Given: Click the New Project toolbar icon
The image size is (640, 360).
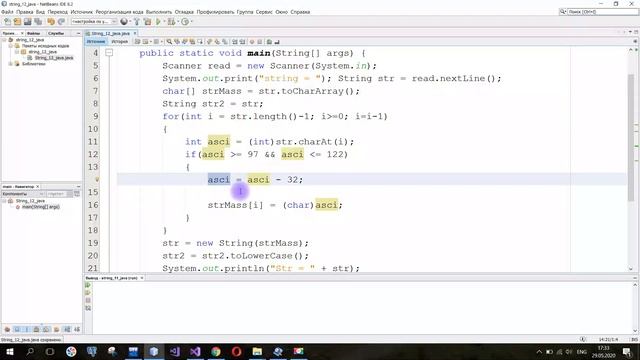Looking at the screenshot, I should (x=17, y=22).
